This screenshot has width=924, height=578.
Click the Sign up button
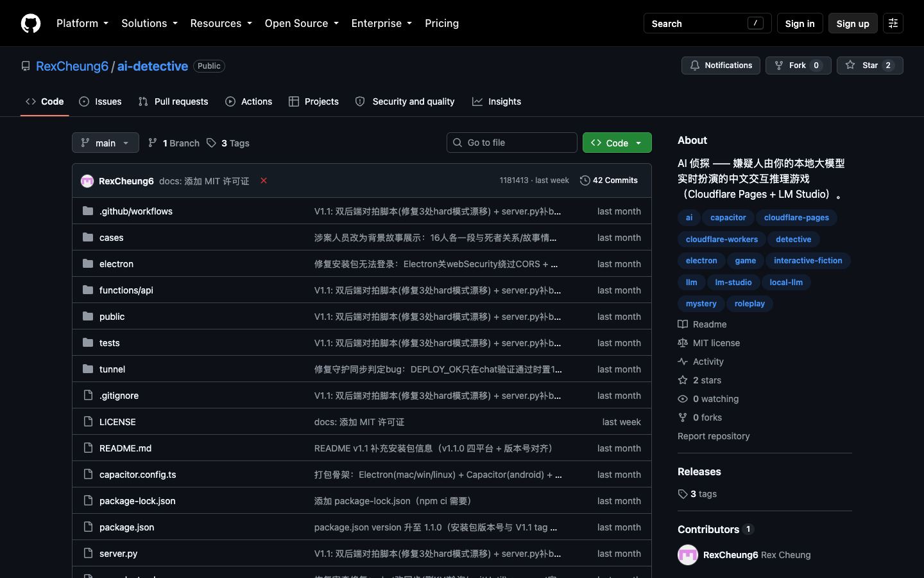(853, 23)
